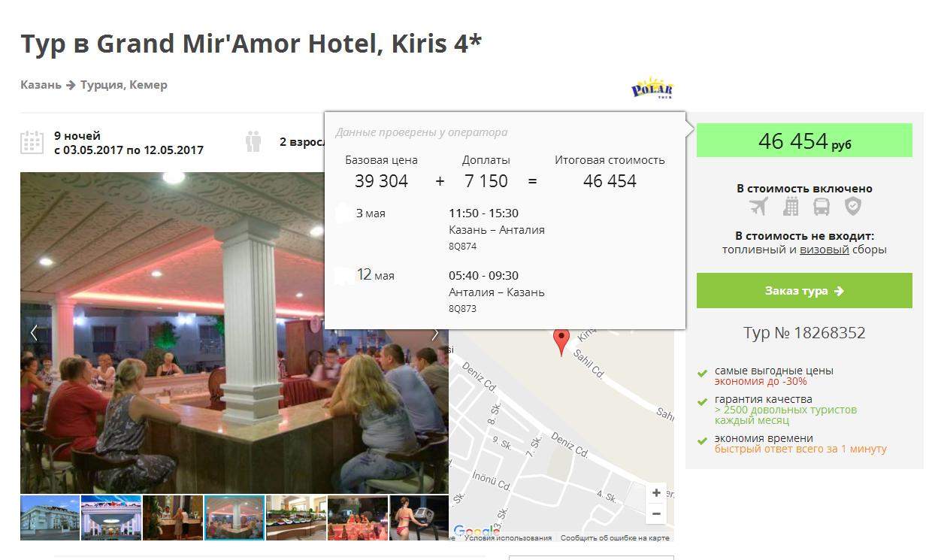The width and height of the screenshot is (935, 560).
Task: Select the treadmill gym thumbnail
Action: (419, 517)
